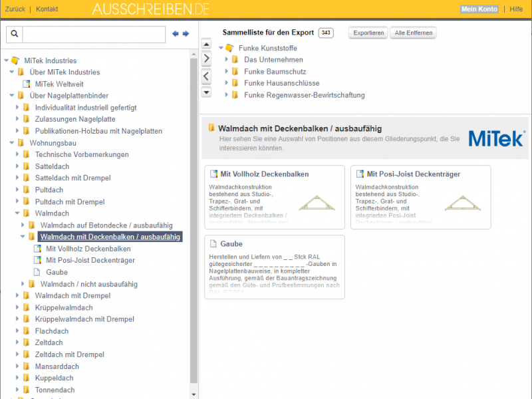Collapse the Über MiTek Industries folder
532x399 pixels.
point(11,72)
